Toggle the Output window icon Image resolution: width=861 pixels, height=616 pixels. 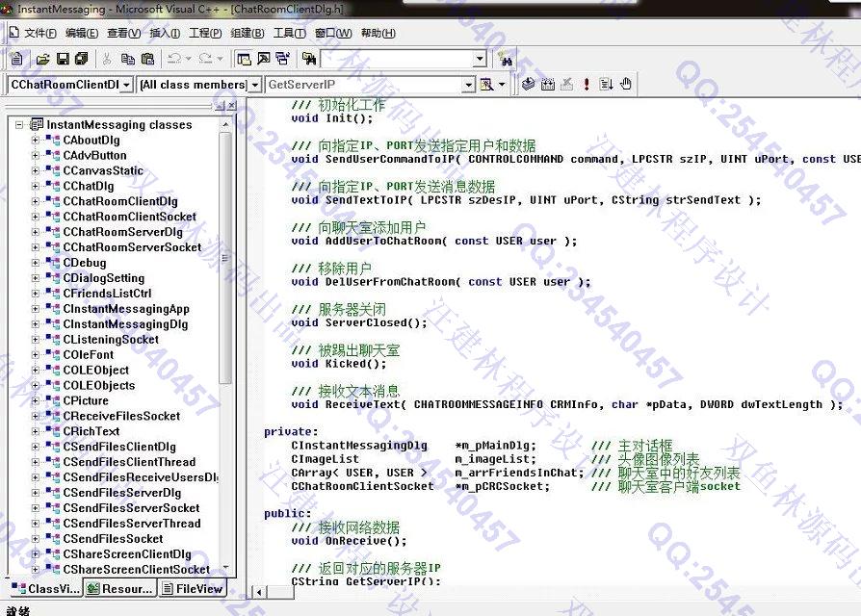(264, 58)
